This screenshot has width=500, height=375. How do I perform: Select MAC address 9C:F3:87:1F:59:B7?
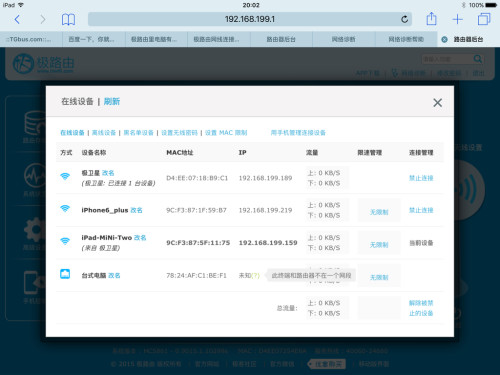[196, 210]
